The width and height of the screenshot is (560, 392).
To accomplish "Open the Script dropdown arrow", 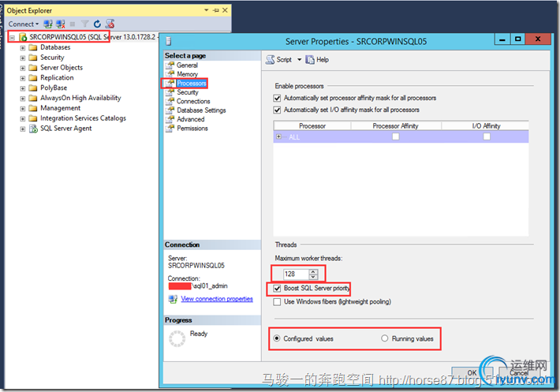I will [299, 60].
